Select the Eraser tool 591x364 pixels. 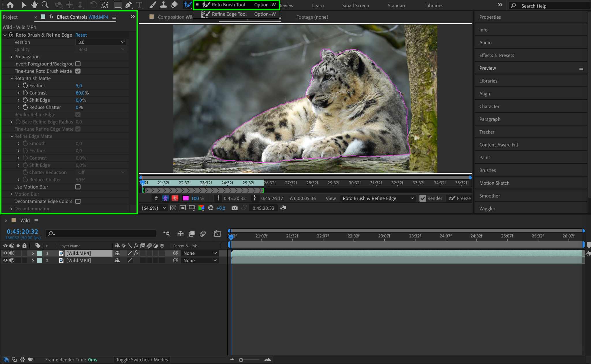tap(174, 5)
